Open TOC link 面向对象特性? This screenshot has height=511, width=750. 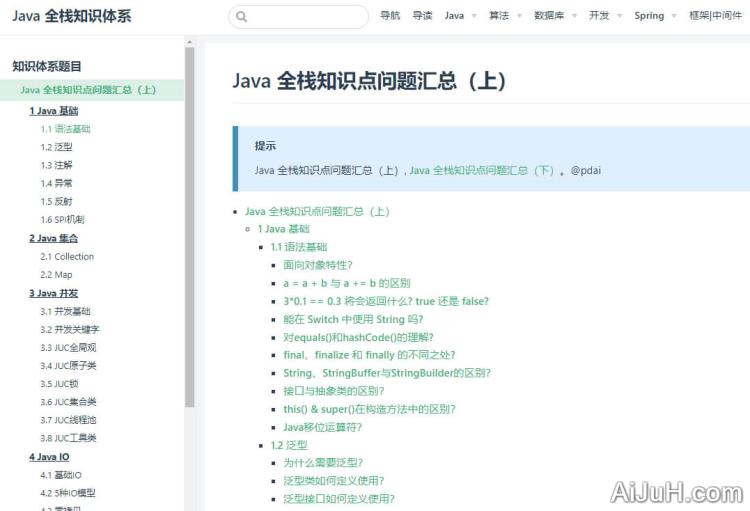(x=318, y=265)
